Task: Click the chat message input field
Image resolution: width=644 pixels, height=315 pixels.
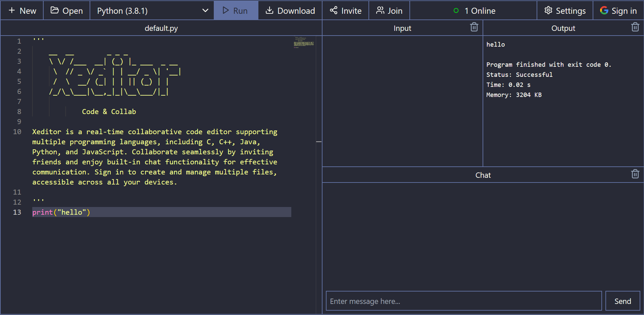Action: (464, 301)
